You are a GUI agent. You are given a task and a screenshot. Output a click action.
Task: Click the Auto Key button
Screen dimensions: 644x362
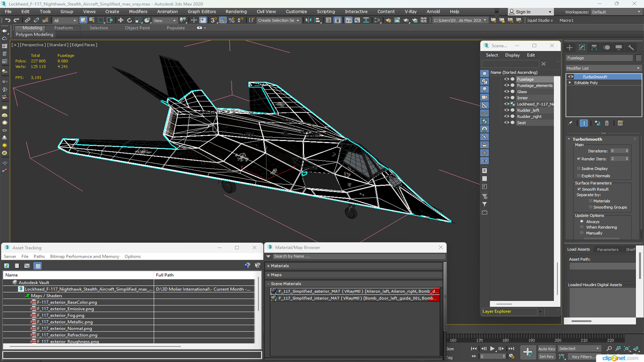tap(547, 349)
